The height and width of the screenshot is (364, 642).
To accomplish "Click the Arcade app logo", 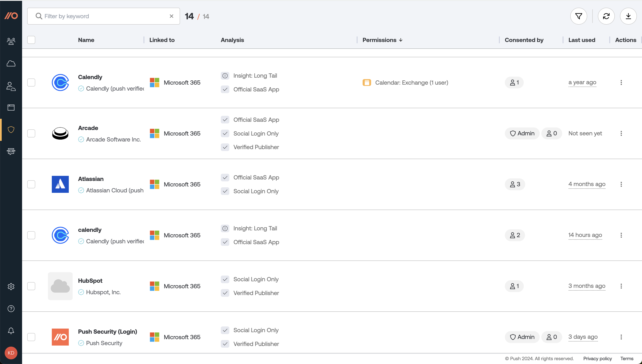I will coord(60,133).
